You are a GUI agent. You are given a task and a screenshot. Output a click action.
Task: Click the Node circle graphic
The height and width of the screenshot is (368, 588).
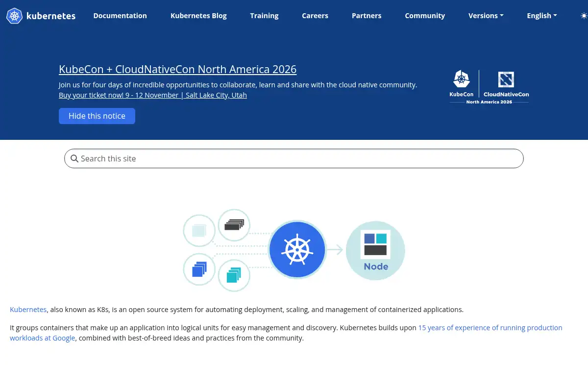375,250
